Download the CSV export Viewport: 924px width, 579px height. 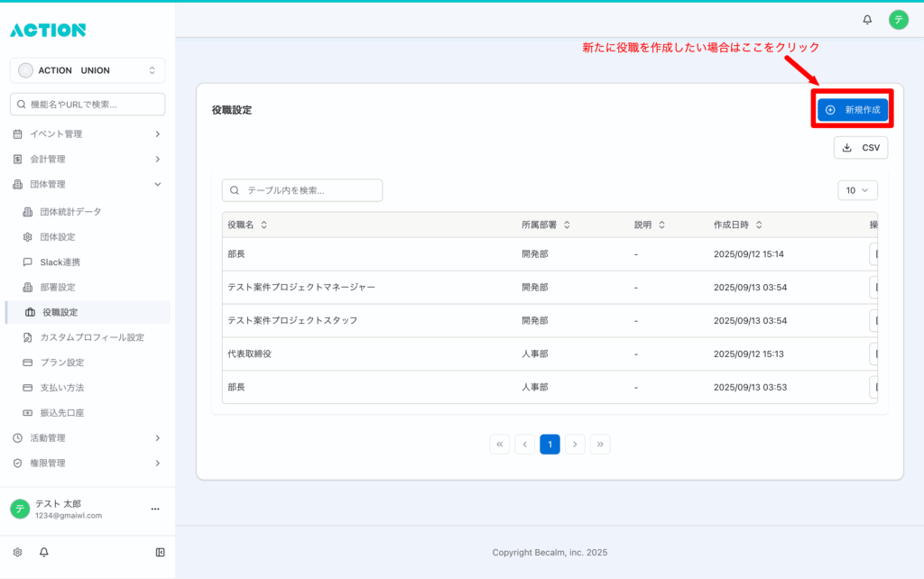pos(860,148)
